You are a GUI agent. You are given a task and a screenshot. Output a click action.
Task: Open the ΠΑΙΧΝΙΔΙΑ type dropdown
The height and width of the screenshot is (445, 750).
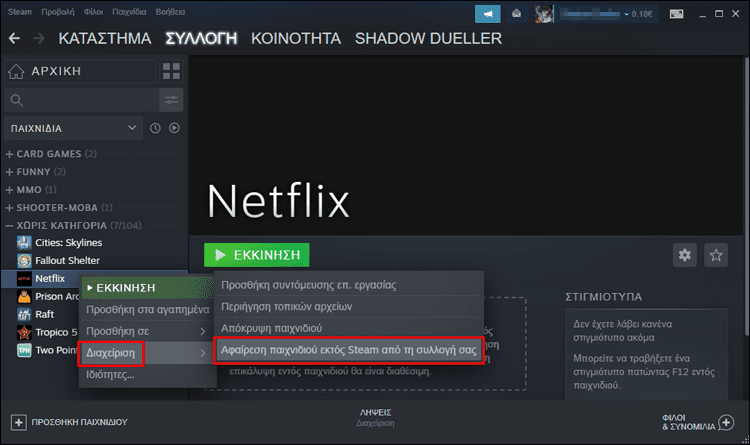click(74, 128)
